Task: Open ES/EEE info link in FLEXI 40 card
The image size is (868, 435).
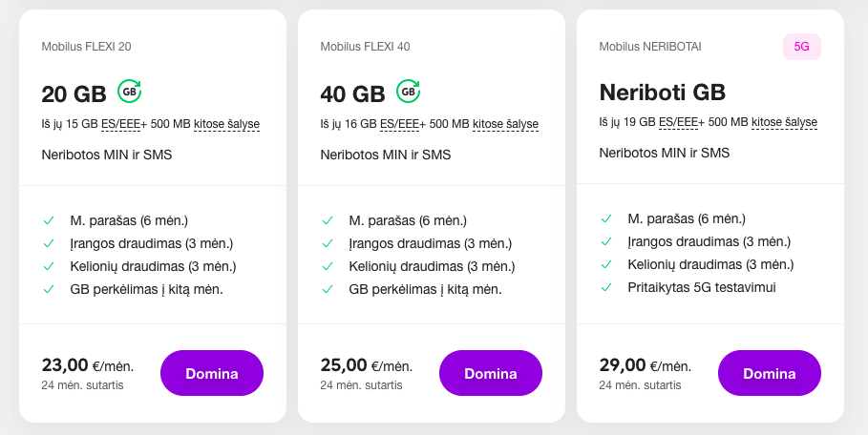Action: coord(400,124)
